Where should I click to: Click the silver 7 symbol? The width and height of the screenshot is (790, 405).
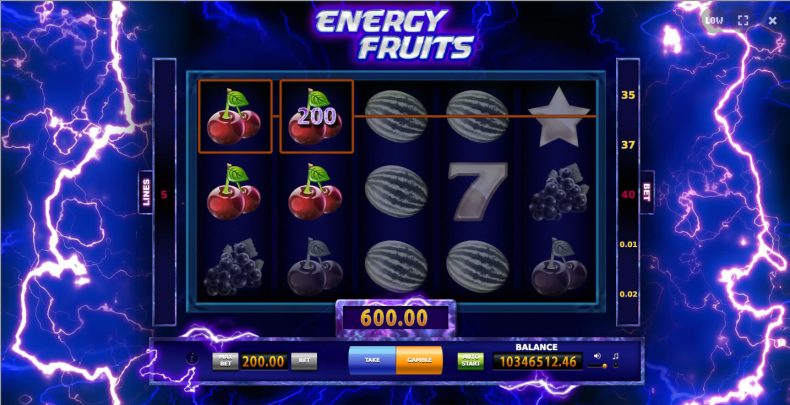pyautogui.click(x=477, y=191)
